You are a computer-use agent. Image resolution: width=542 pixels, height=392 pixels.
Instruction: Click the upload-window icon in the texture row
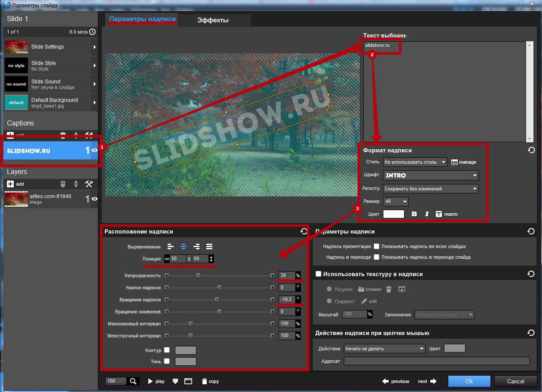402,289
